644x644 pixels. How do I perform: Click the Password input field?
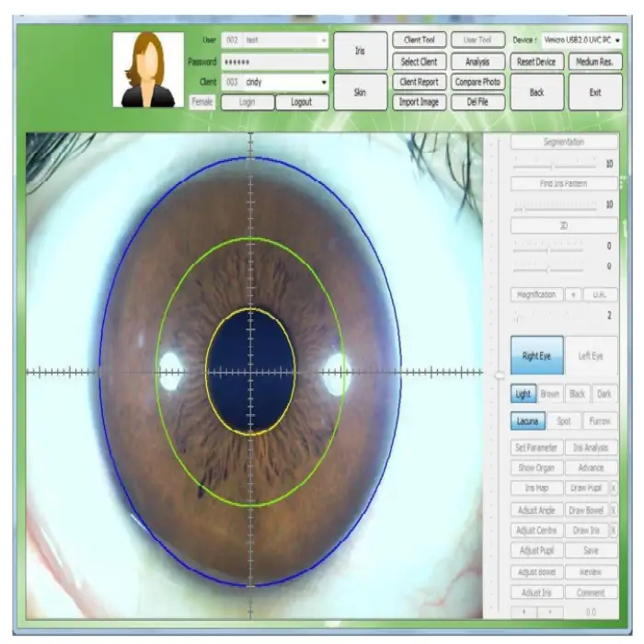275,62
